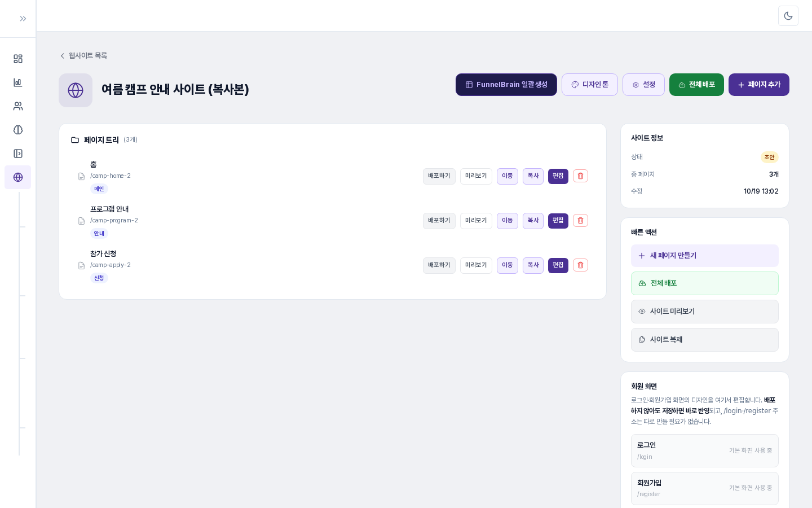Select 새 페이지 만들기 quick action

click(705, 256)
